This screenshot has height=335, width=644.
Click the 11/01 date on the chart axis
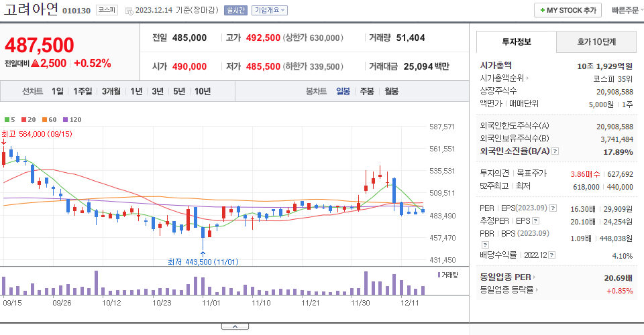[211, 303]
